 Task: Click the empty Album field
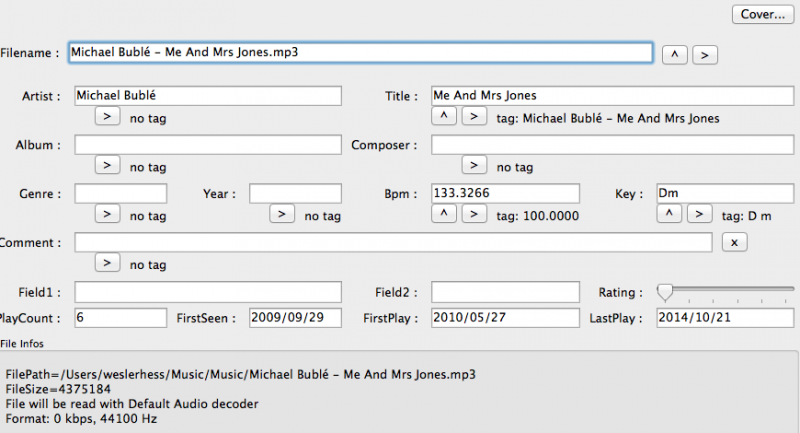(208, 145)
